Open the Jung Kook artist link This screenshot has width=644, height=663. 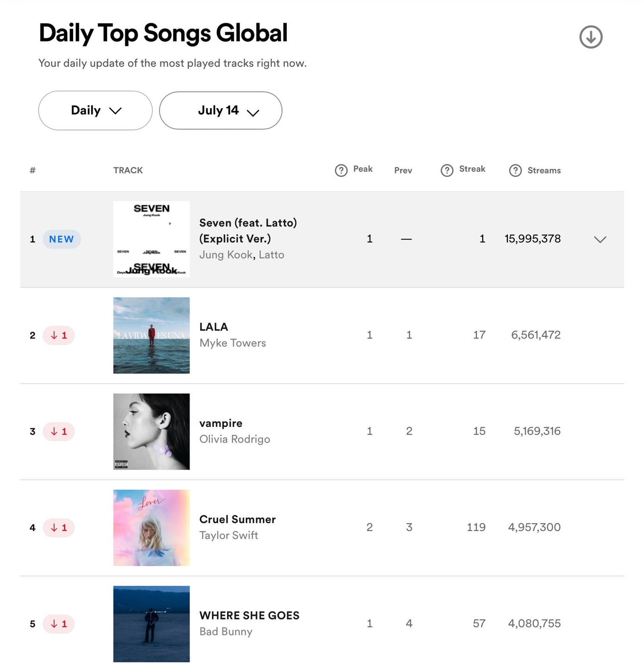tap(226, 255)
